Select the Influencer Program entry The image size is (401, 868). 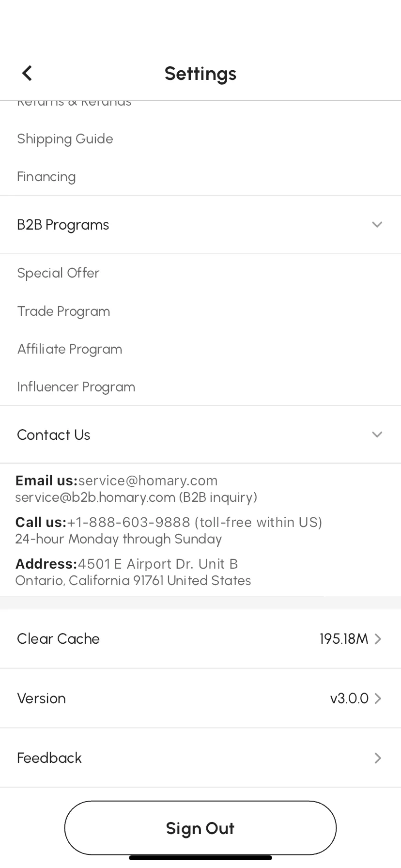(76, 387)
